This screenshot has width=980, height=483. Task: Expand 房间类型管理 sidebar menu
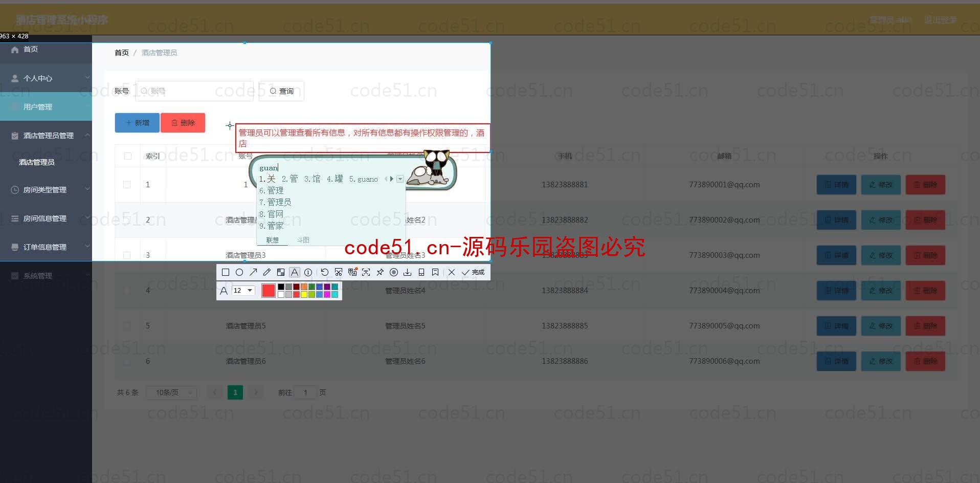pos(46,190)
